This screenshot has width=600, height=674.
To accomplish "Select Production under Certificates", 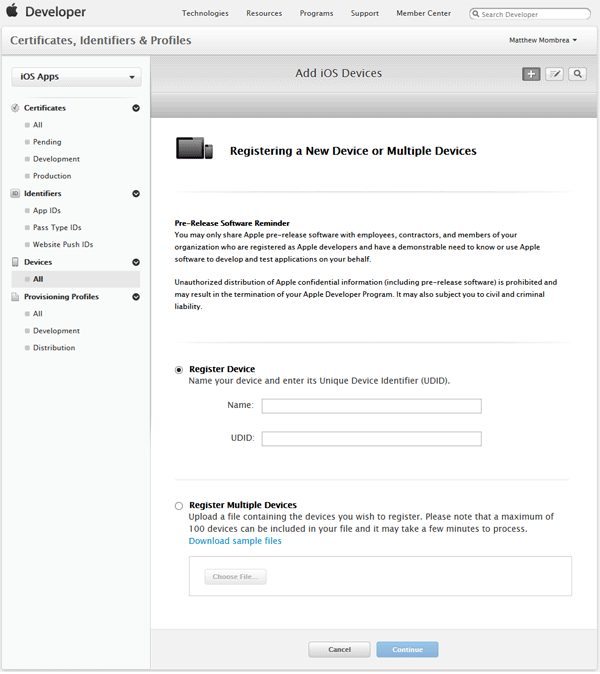I will point(52,176).
